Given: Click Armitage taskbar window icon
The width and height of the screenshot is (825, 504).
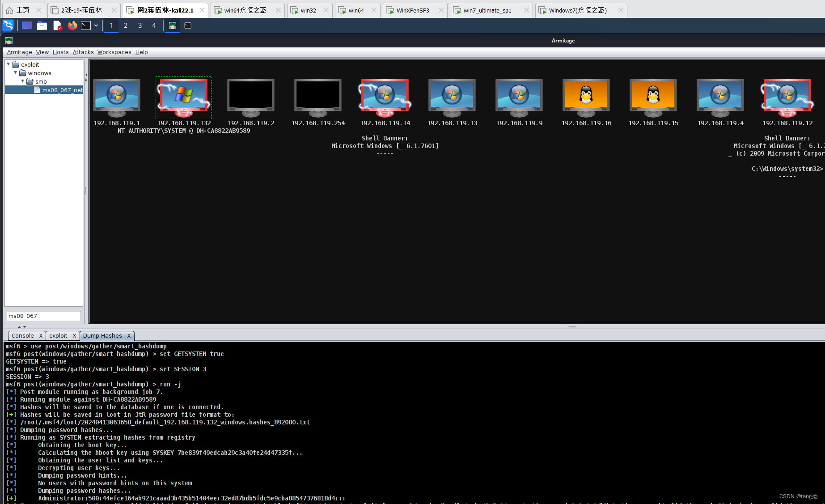Looking at the screenshot, I should coord(173,25).
